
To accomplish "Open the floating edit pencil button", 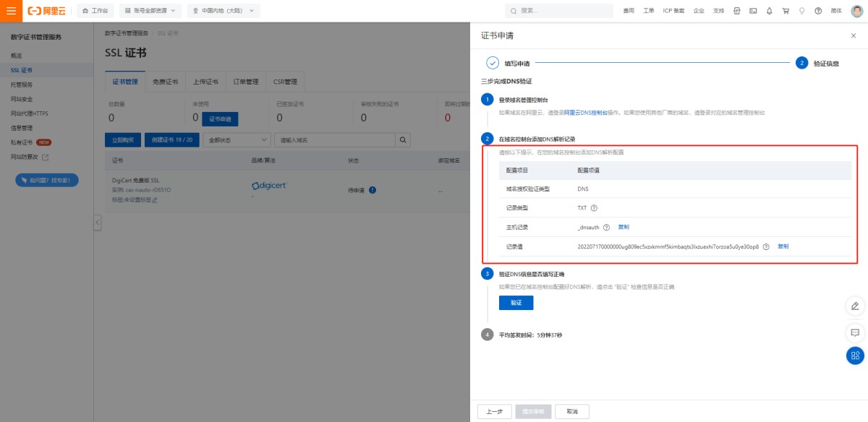I will 855,306.
